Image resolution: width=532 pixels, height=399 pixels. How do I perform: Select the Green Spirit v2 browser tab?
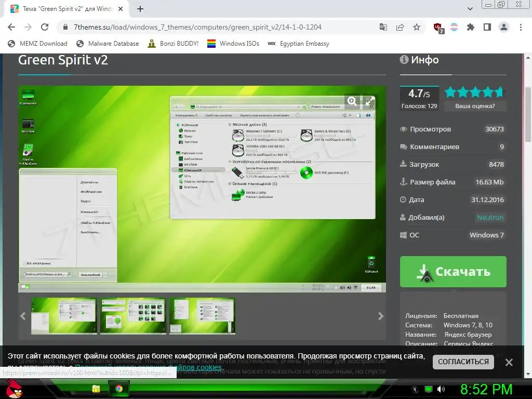tap(66, 9)
